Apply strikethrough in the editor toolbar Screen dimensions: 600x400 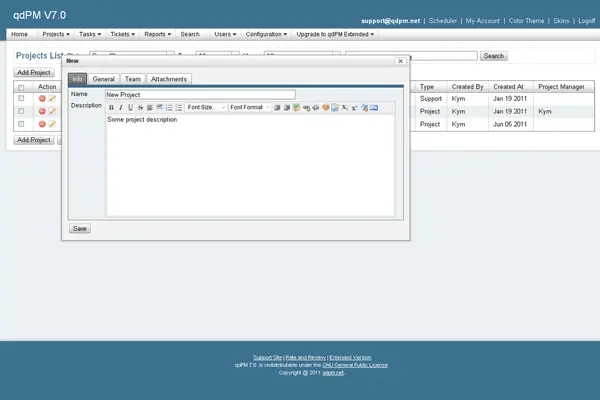pos(139,107)
